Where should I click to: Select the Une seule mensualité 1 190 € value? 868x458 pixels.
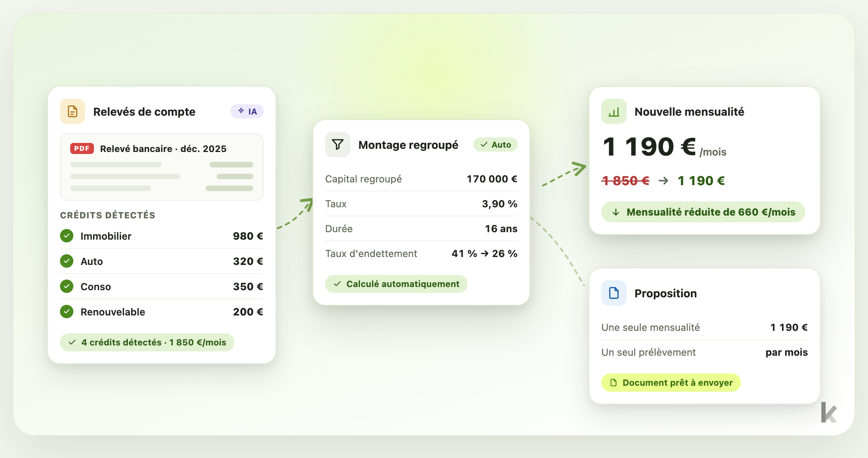(x=789, y=327)
